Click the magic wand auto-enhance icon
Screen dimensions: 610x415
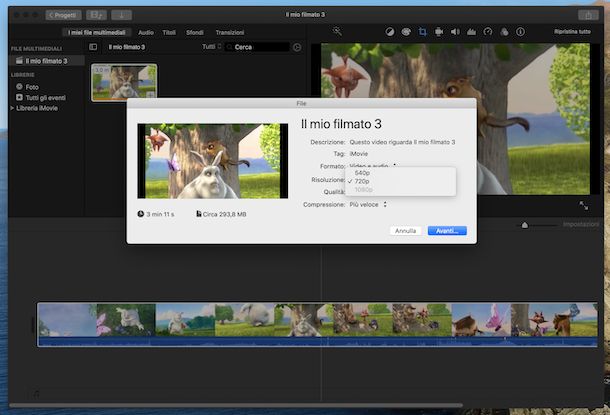337,32
